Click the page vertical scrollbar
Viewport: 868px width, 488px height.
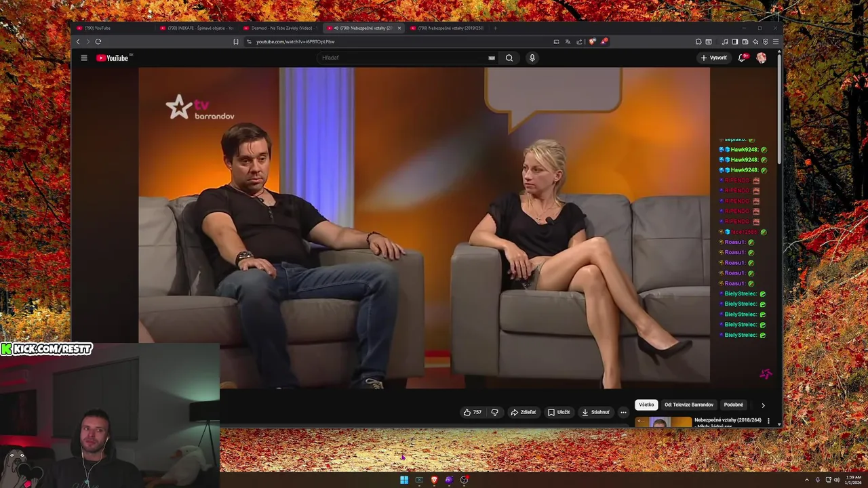coord(779,108)
